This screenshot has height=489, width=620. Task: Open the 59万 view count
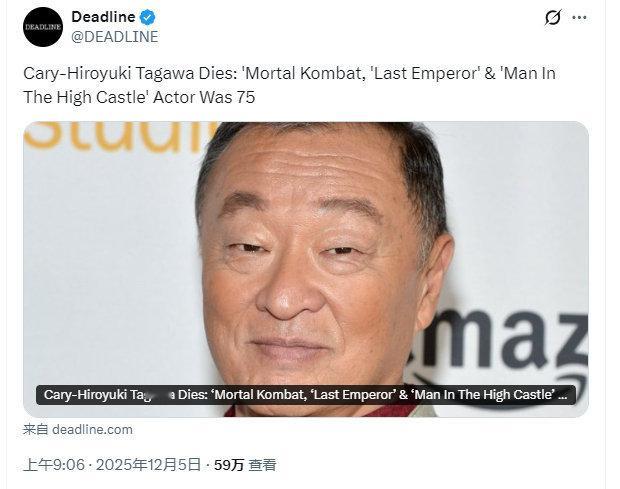[x=229, y=465]
